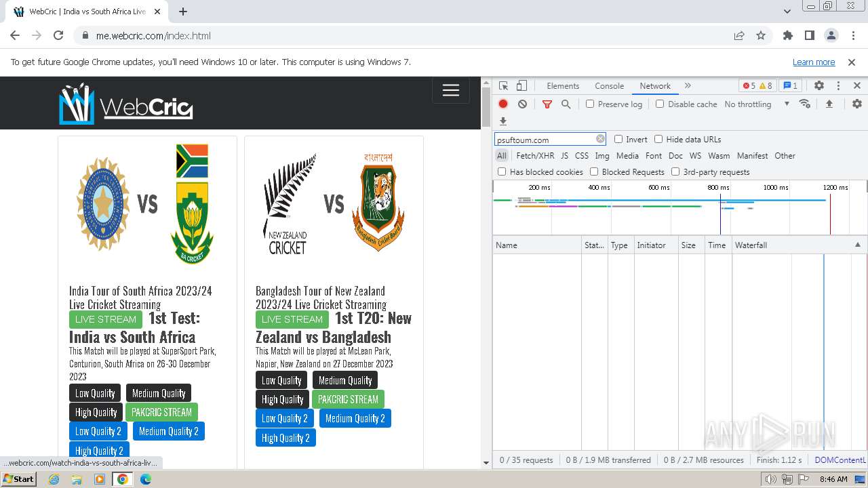The height and width of the screenshot is (488, 868).
Task: Filter requests by CSS
Action: tap(582, 155)
